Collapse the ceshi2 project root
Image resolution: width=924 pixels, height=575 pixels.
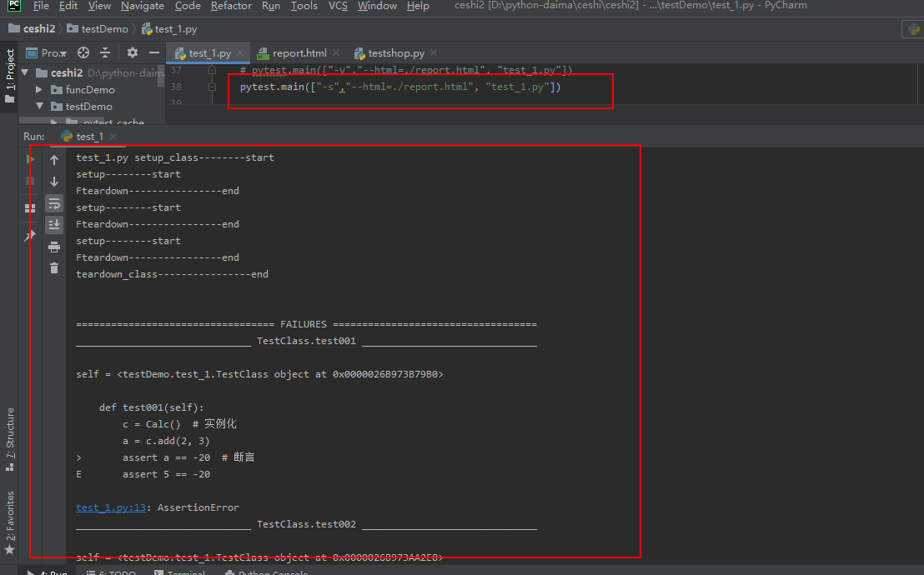[x=25, y=72]
